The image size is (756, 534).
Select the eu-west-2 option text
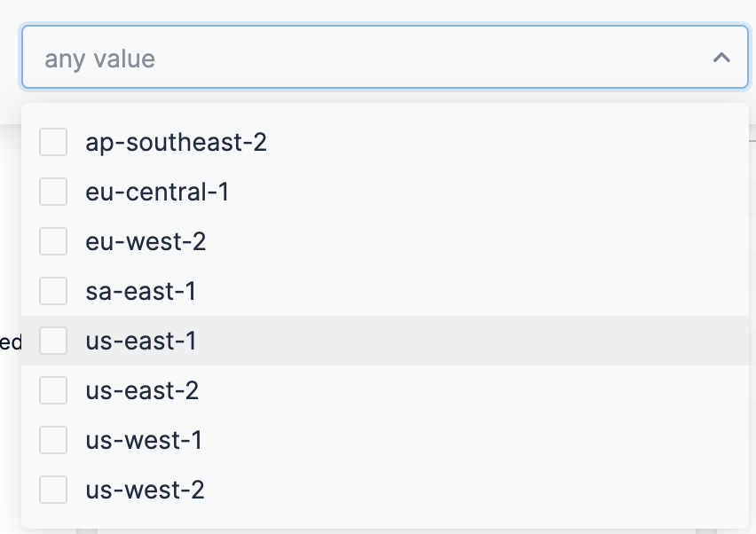coord(146,241)
